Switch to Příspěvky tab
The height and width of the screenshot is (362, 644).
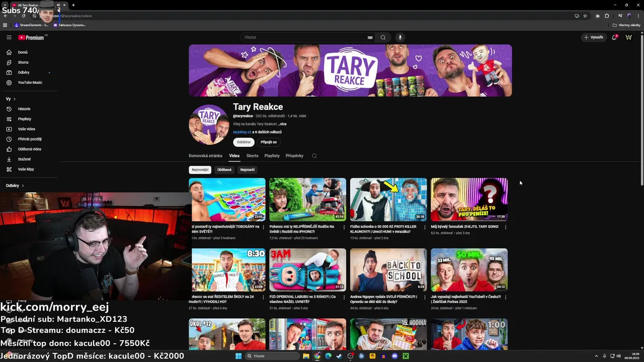(x=294, y=156)
